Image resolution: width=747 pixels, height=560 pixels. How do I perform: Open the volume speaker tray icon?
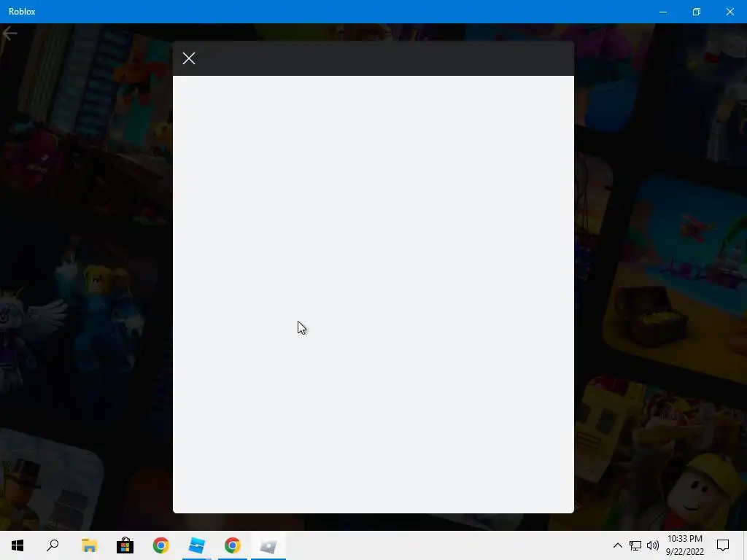pyautogui.click(x=653, y=545)
